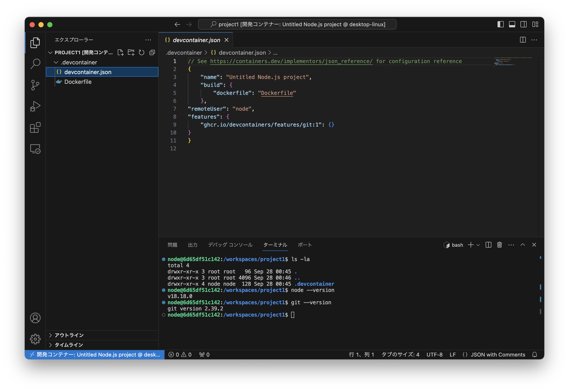Toggle the primary sidebar layout control
Screen dimensions: 569x392
500,24
